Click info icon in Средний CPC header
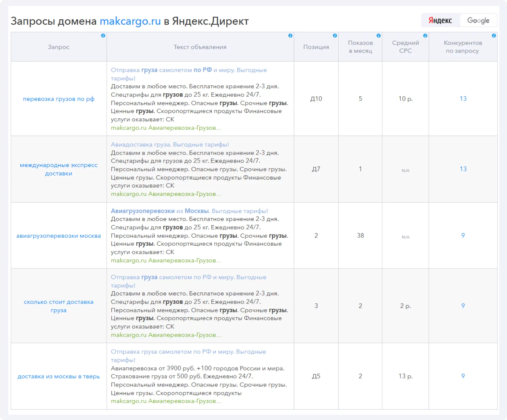Screen dimensions: 507x420 pyautogui.click(x=425, y=36)
